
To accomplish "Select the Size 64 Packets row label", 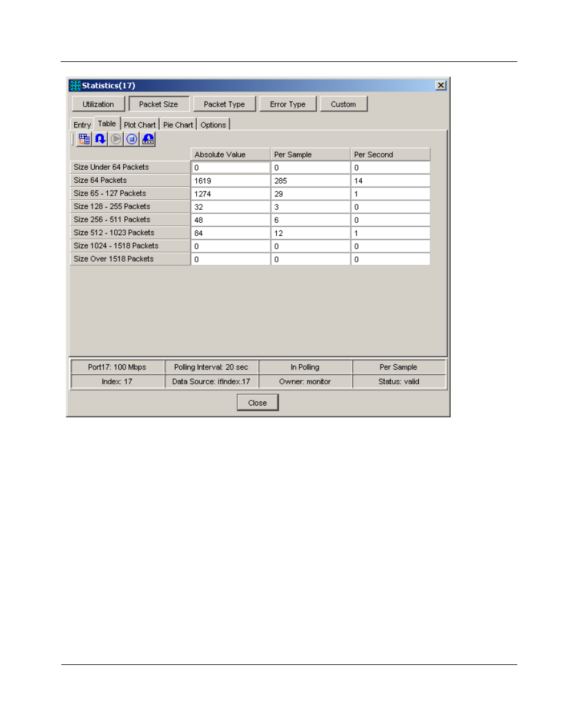I will pos(130,180).
